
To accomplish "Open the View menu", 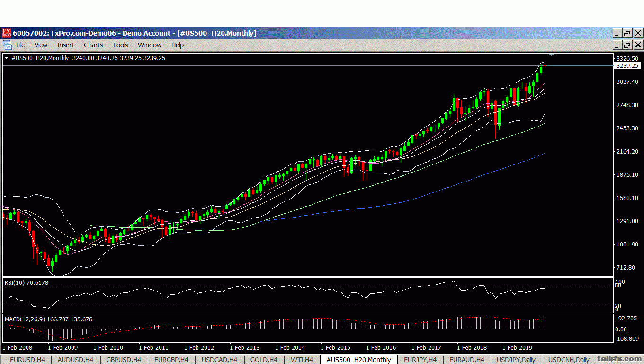I will coord(41,45).
